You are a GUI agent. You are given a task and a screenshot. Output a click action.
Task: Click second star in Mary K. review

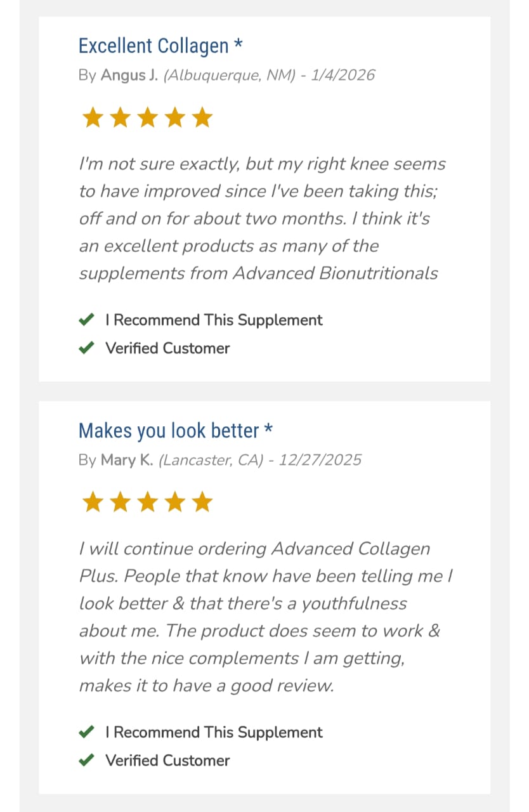tap(120, 502)
